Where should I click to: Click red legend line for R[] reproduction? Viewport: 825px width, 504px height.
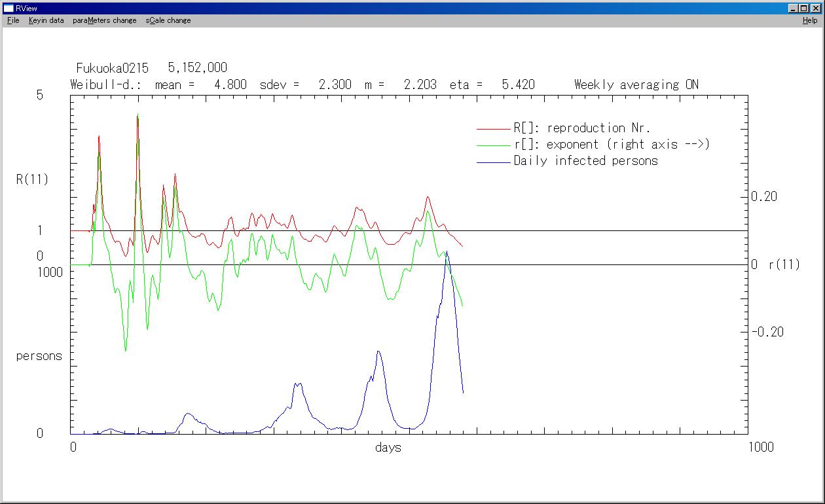tap(493, 129)
